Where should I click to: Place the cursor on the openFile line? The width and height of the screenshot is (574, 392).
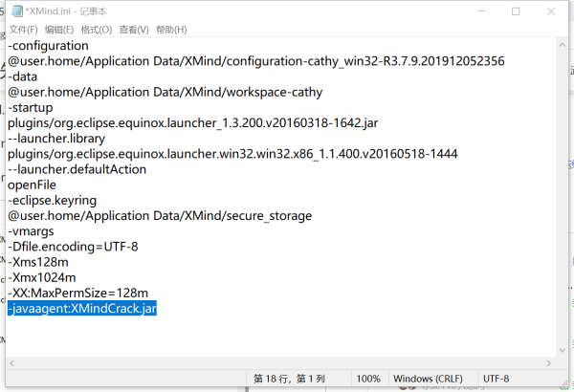point(32,185)
